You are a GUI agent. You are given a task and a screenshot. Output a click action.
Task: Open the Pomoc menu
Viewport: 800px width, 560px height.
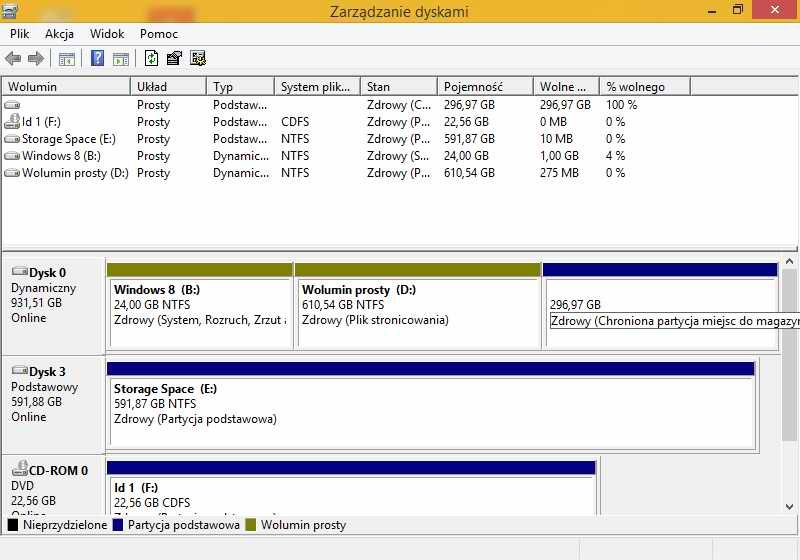tap(159, 34)
